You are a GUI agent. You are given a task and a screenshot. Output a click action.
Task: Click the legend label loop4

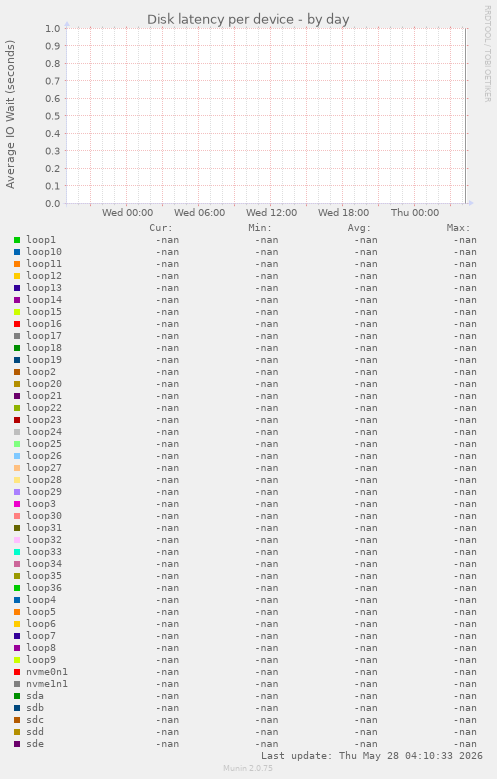(x=41, y=600)
